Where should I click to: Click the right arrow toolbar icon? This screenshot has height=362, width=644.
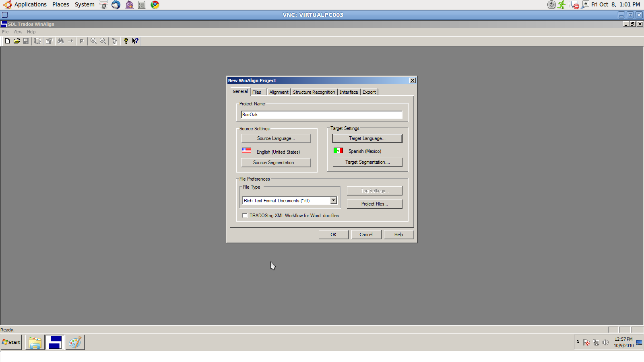(70, 41)
